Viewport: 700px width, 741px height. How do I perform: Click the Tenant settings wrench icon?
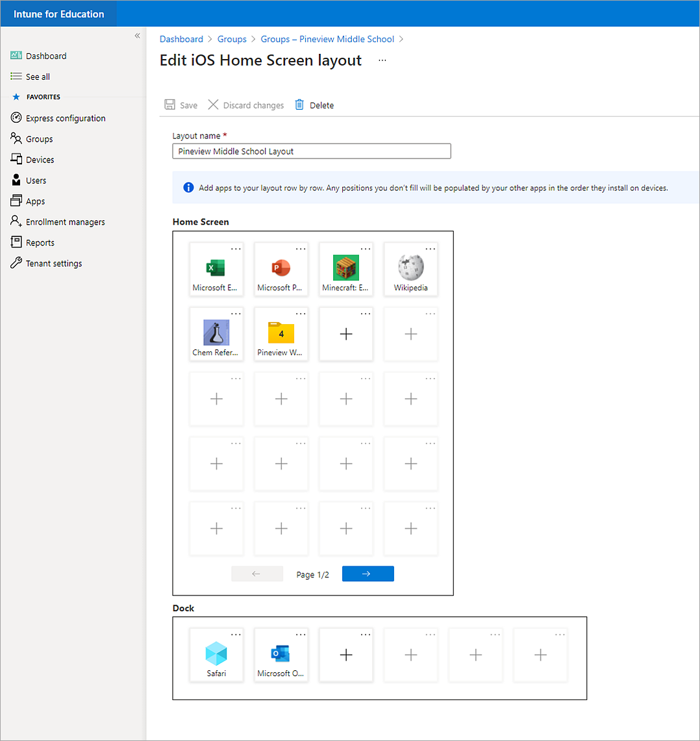pyautogui.click(x=16, y=263)
